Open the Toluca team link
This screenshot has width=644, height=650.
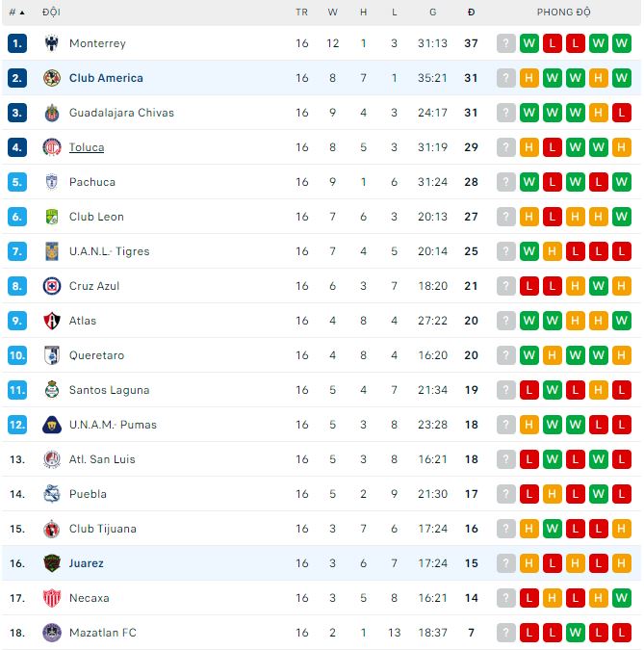click(x=87, y=147)
